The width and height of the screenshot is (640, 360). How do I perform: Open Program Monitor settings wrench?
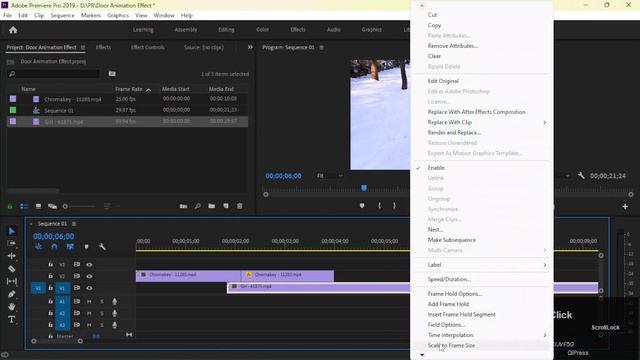coord(581,176)
